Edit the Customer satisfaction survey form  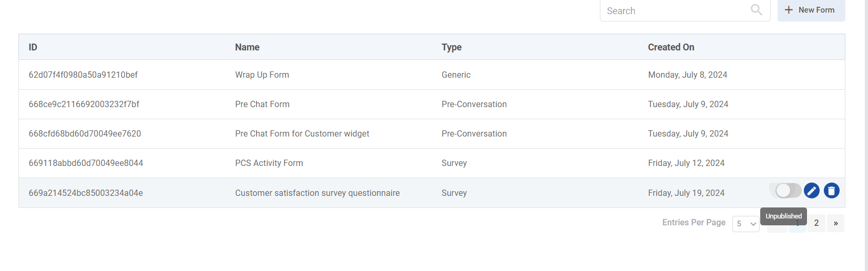(x=811, y=191)
